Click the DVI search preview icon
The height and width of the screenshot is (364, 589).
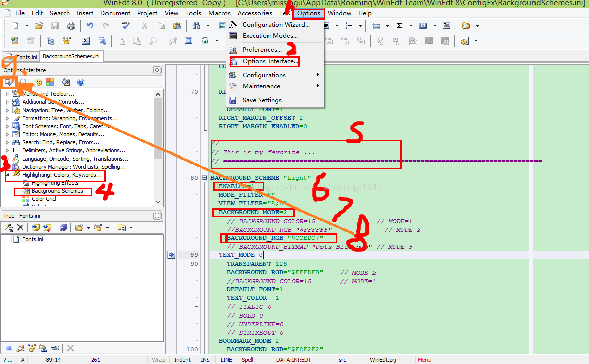tap(380, 41)
